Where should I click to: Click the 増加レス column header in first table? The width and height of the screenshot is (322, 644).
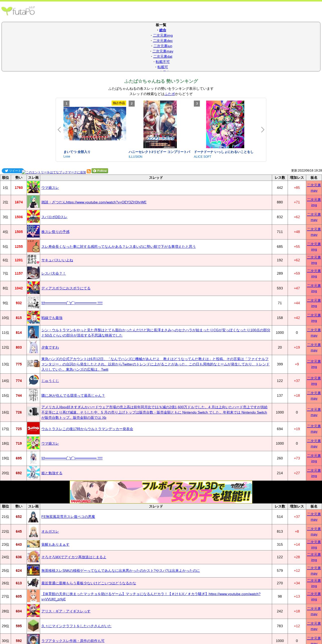297,178
